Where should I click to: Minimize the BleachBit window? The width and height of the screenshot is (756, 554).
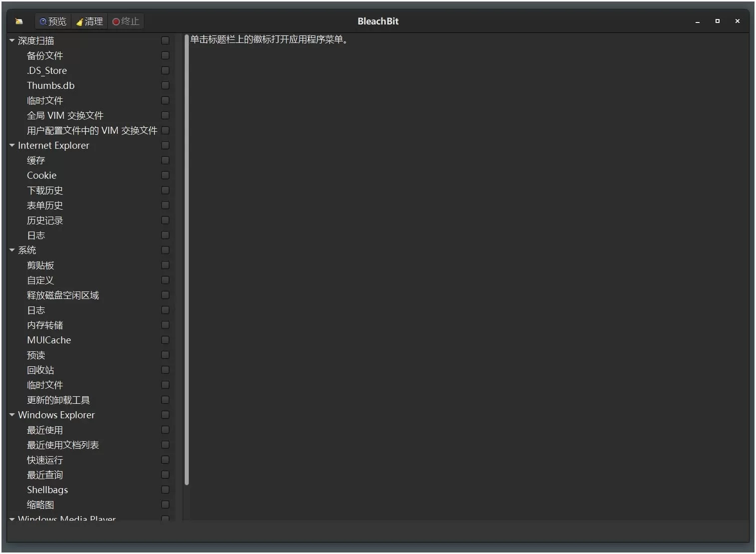tap(698, 21)
